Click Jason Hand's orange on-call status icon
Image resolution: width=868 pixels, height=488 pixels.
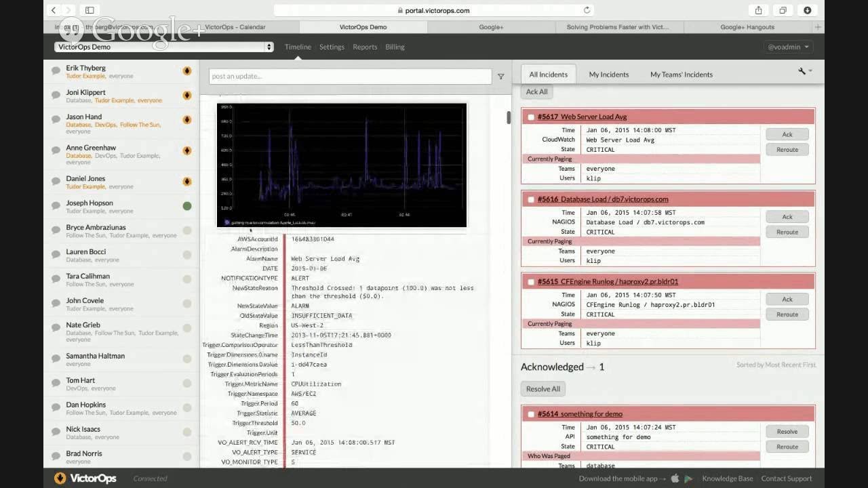tap(187, 120)
